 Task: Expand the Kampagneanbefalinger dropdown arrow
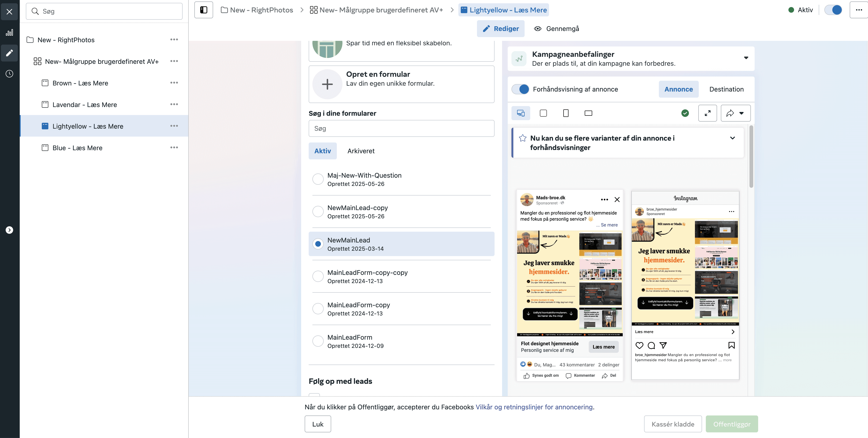click(x=746, y=58)
